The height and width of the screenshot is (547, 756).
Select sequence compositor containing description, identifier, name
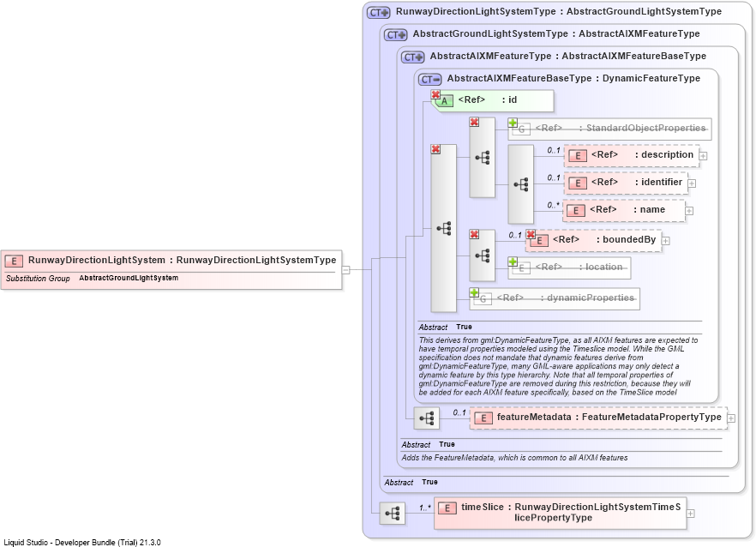(521, 184)
